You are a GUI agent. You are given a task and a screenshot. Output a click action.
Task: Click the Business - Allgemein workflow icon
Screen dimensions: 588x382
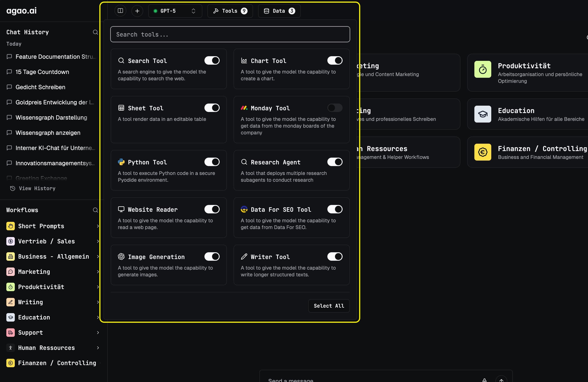(10, 256)
